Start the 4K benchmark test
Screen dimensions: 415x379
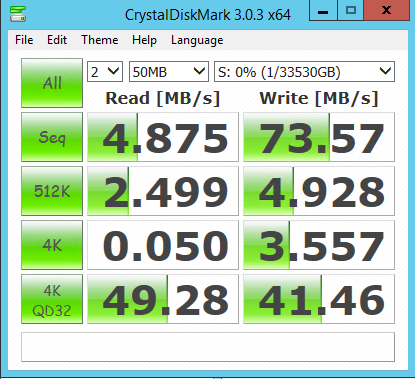52,245
